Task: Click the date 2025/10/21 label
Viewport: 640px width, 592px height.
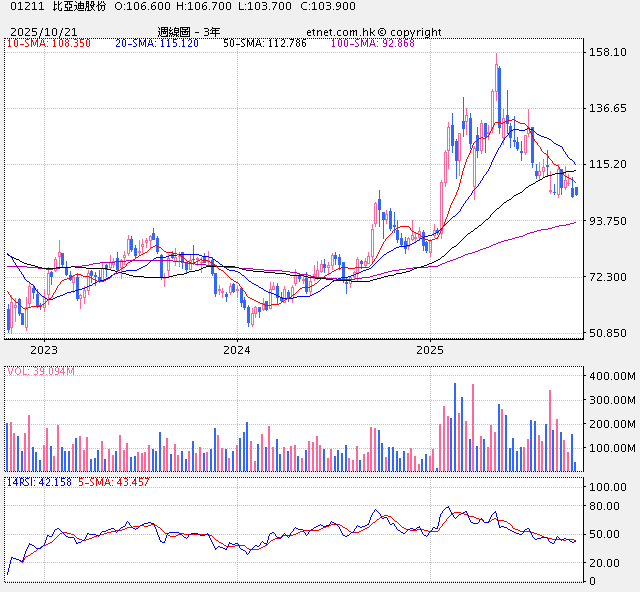Action: point(43,32)
